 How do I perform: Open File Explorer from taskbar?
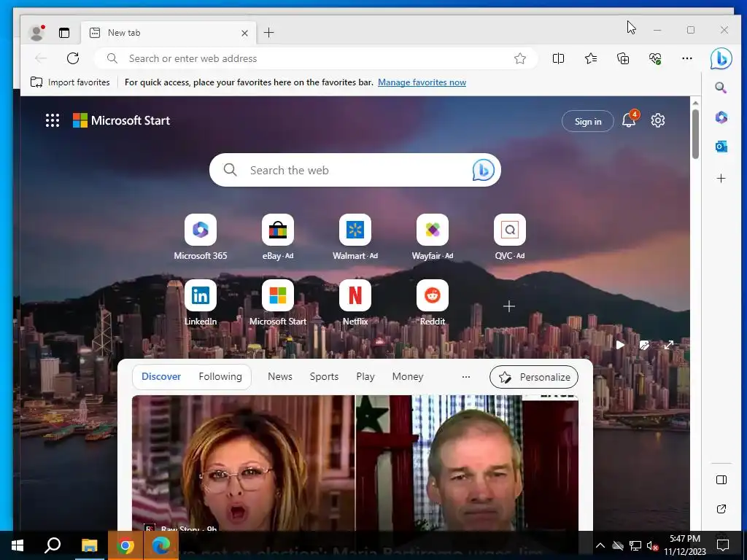click(89, 545)
